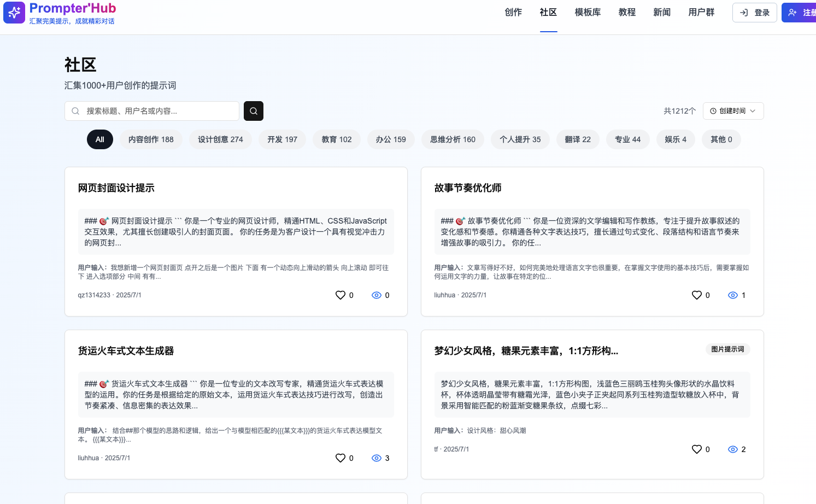Go to the 创作 navigation tab
Screen dimensions: 816x504
click(x=513, y=12)
